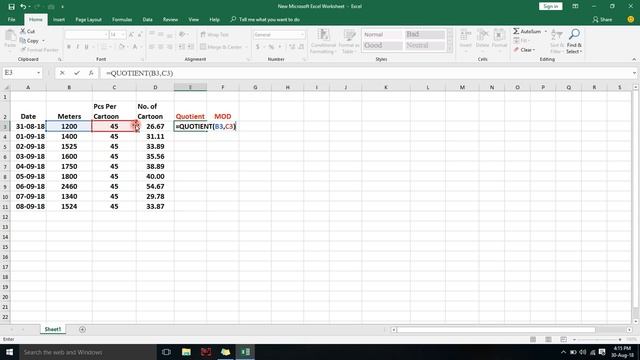Screen dimensions: 640x360
Task: Open the Help tab
Action: click(x=214, y=19)
